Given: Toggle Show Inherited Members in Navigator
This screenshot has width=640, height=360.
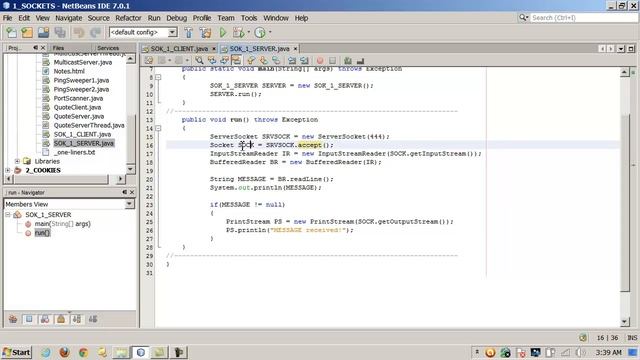Looking at the screenshot, I should (x=13, y=319).
